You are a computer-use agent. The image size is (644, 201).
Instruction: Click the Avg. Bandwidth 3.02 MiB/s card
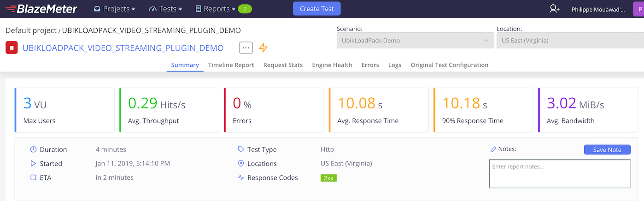click(589, 110)
